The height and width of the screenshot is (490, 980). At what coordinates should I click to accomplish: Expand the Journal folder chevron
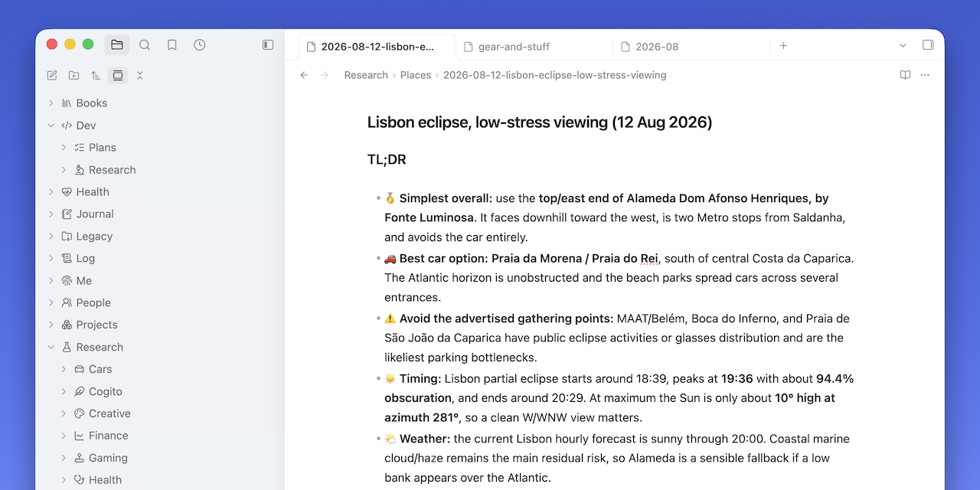coord(51,214)
